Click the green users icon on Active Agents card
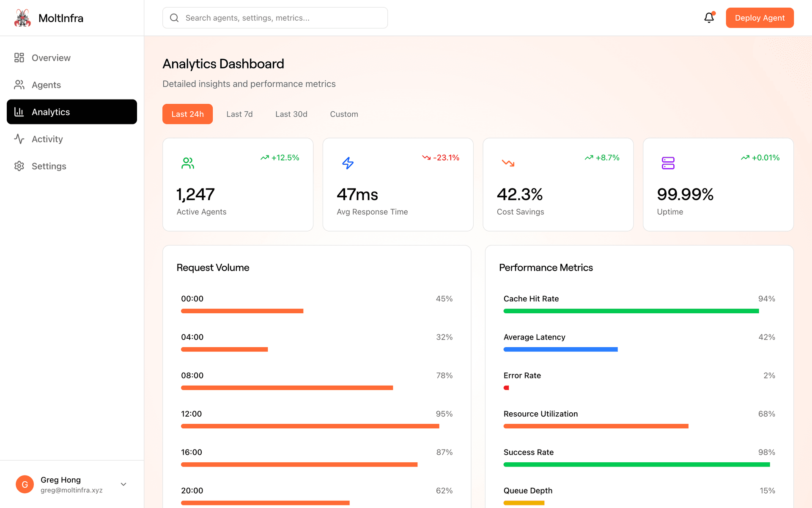 [x=188, y=163]
